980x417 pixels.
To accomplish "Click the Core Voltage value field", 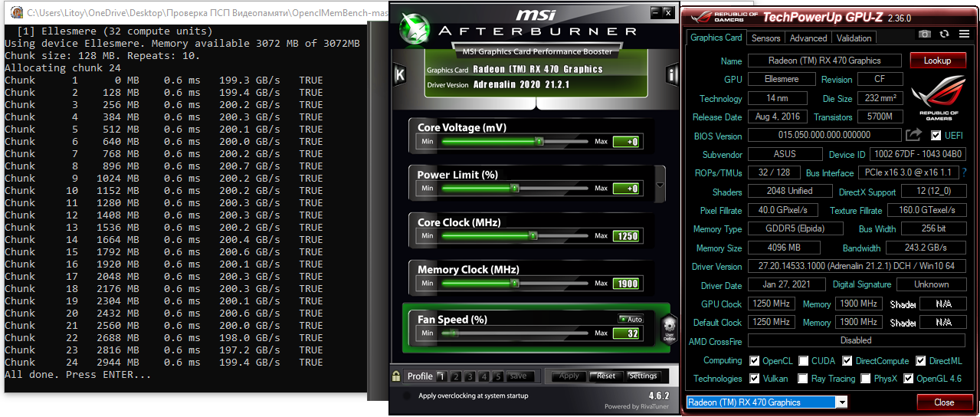I will 628,142.
